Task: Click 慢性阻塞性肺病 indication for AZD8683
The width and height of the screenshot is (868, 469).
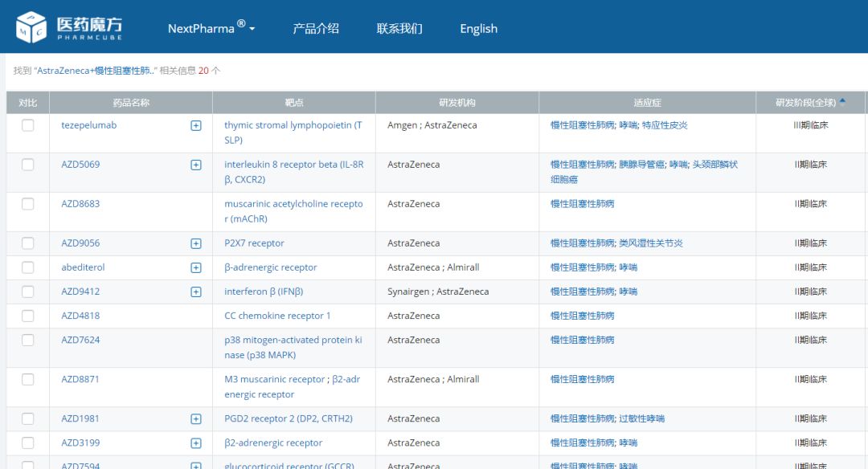Action: (583, 203)
